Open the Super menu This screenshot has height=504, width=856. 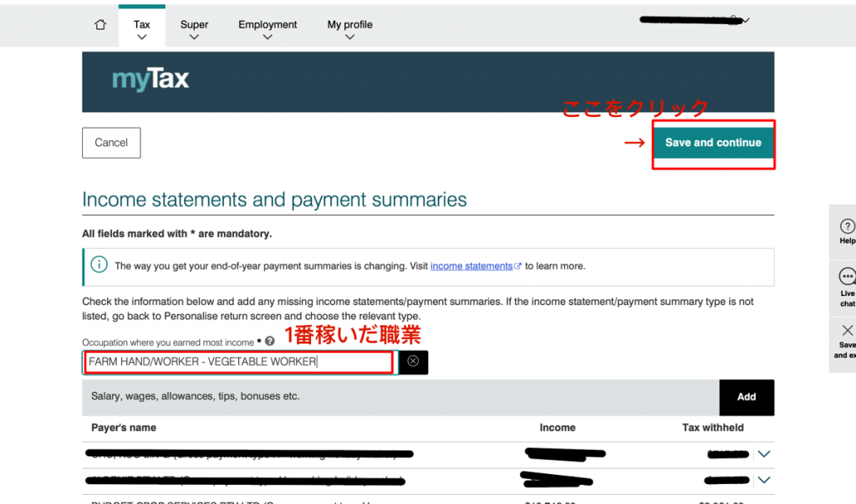point(194,28)
